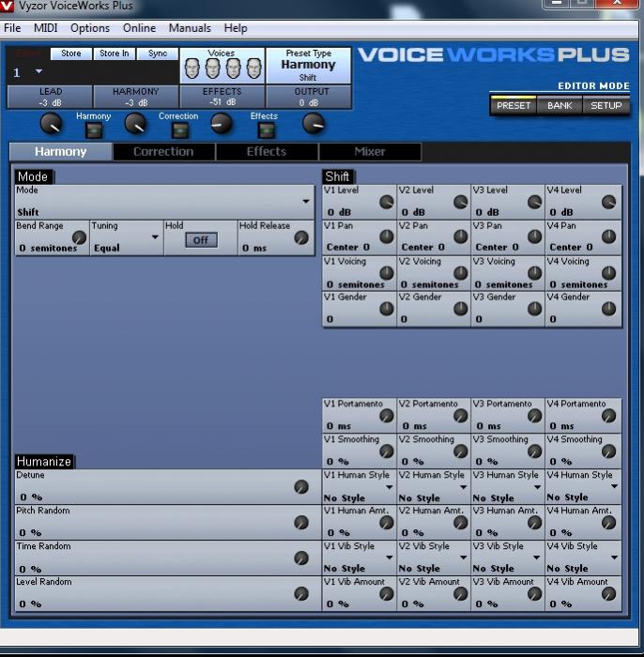Click the Store button
The image size is (644, 657).
[x=70, y=53]
